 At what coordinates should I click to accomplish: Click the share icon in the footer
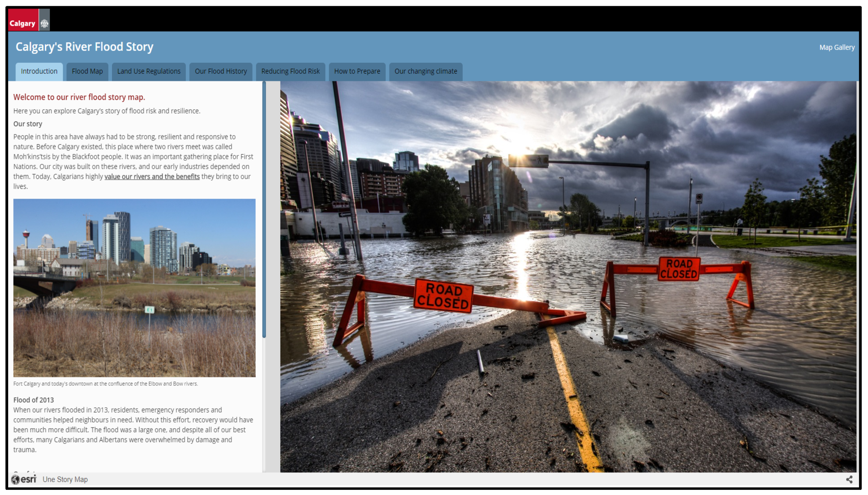coord(849,479)
